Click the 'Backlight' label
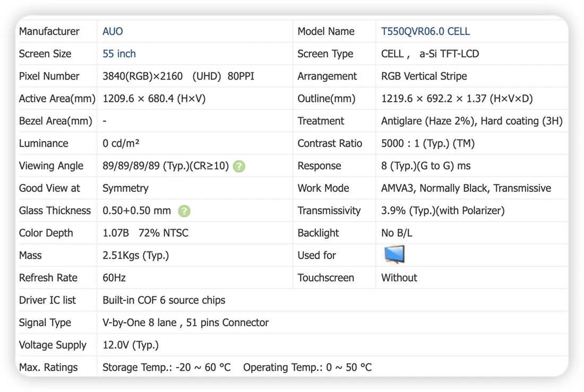This screenshot has width=584, height=392. 318,233
